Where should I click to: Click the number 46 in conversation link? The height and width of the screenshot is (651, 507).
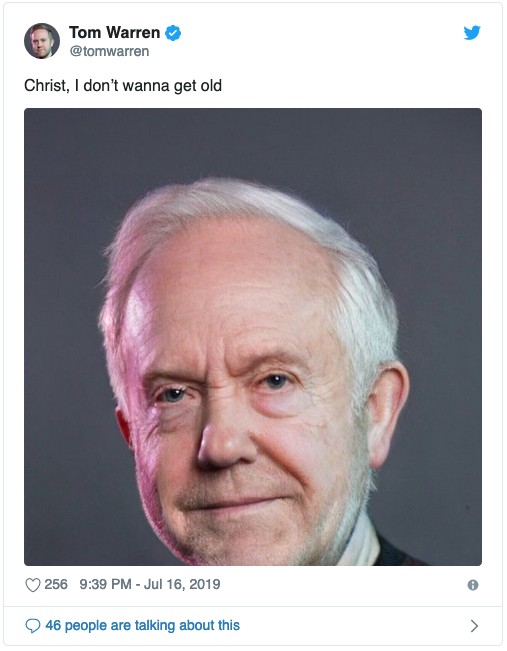pyautogui.click(x=53, y=625)
